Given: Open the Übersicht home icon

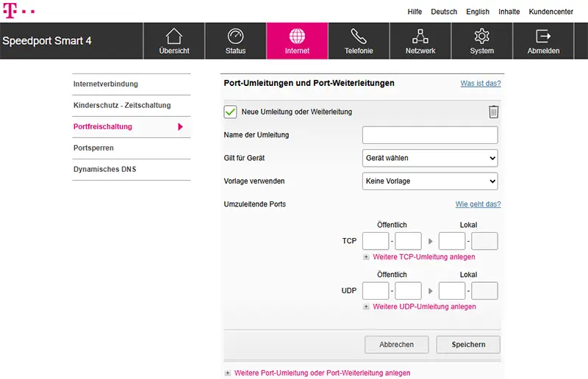Looking at the screenshot, I should click(173, 37).
